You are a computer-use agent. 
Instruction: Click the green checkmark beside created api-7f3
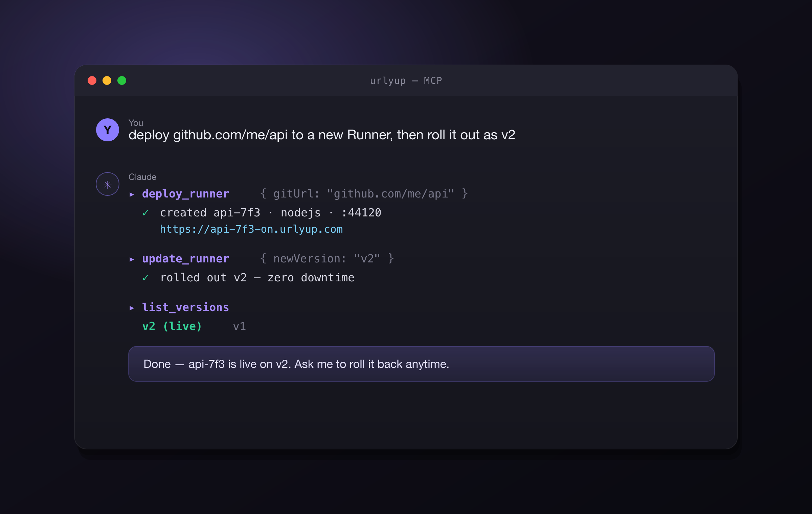point(145,213)
